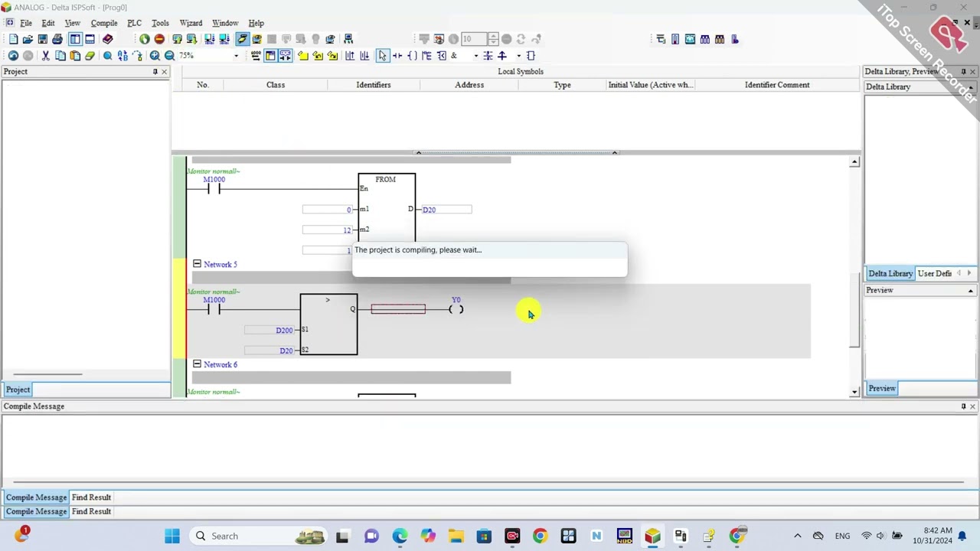Open the PLC menu
Viewport: 980px width, 551px height.
point(134,23)
